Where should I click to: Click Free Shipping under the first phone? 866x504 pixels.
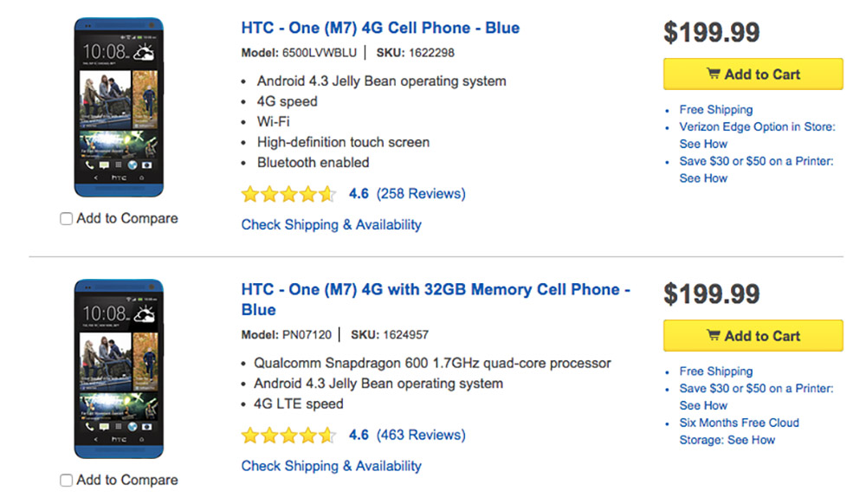point(715,110)
